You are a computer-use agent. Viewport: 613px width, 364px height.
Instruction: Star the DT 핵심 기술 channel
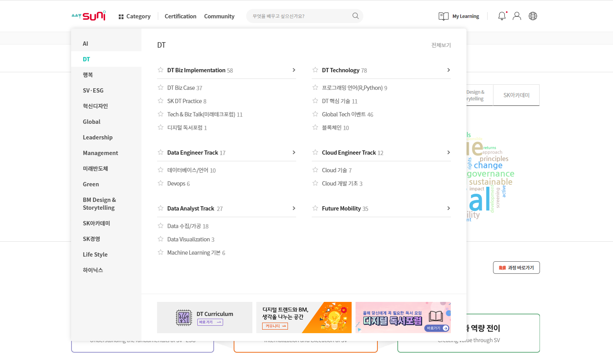point(315,101)
